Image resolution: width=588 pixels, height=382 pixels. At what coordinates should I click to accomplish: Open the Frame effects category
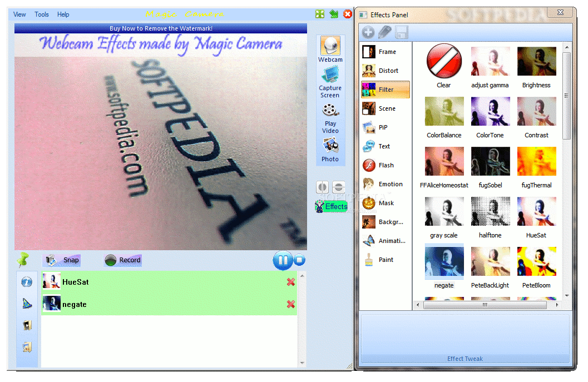point(385,52)
